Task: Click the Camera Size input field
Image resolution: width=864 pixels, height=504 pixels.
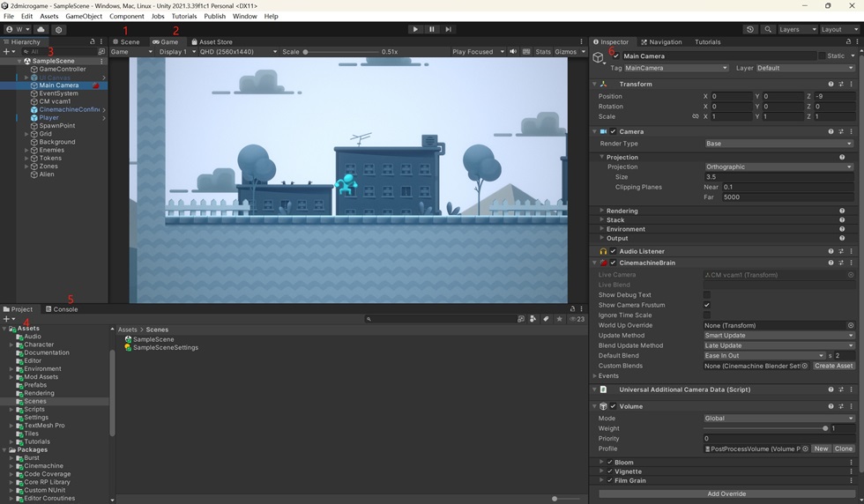Action: point(778,177)
